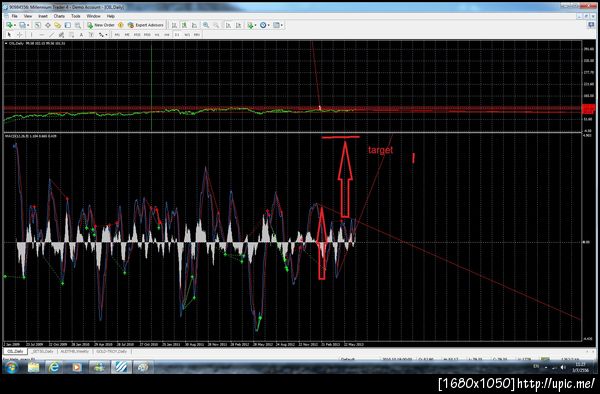Image resolution: width=600 pixels, height=394 pixels.
Task: Select the Fibonacci Retracement tool
Action: pyautogui.click(x=72, y=35)
